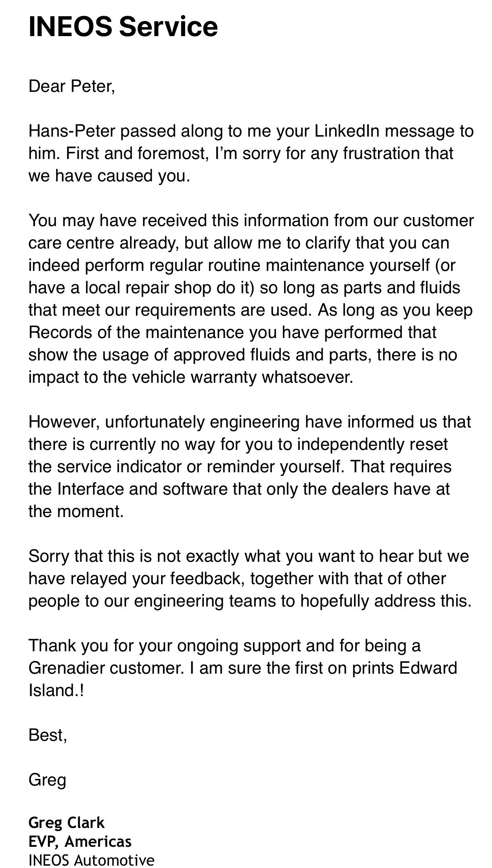Click the INEOS Automotive line
Image resolution: width=492 pixels, height=868 pixels.
point(92,860)
